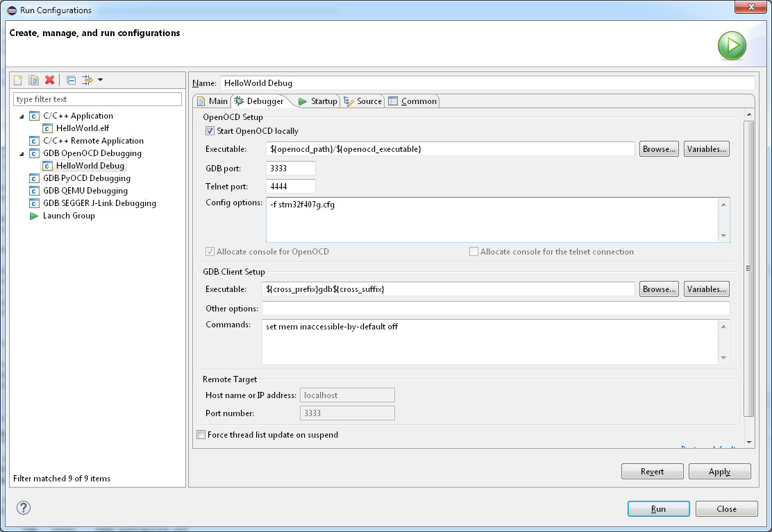Click the Apply button
This screenshot has height=532, width=772.
(x=719, y=472)
